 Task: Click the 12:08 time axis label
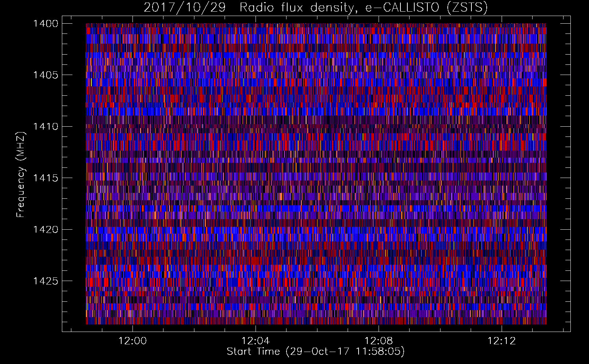[x=379, y=341]
